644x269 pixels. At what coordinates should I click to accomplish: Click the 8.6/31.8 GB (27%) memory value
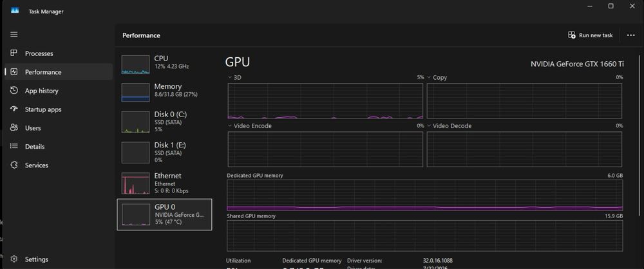coord(176,94)
